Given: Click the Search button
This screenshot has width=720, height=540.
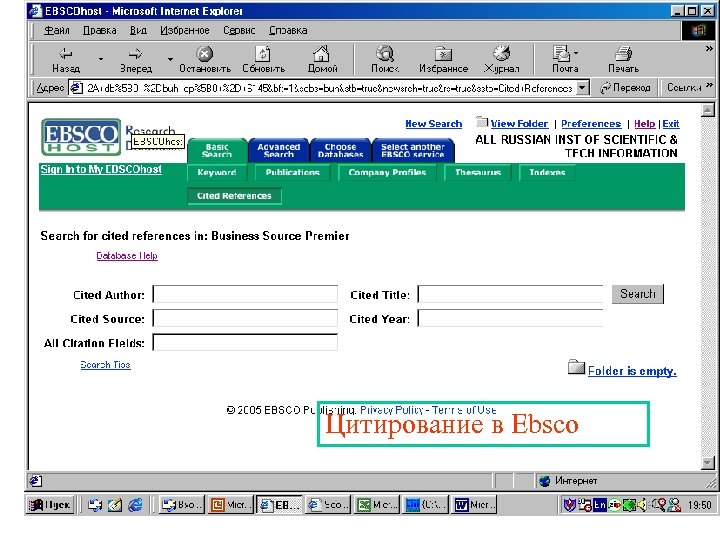Looking at the screenshot, I should pyautogui.click(x=638, y=294).
